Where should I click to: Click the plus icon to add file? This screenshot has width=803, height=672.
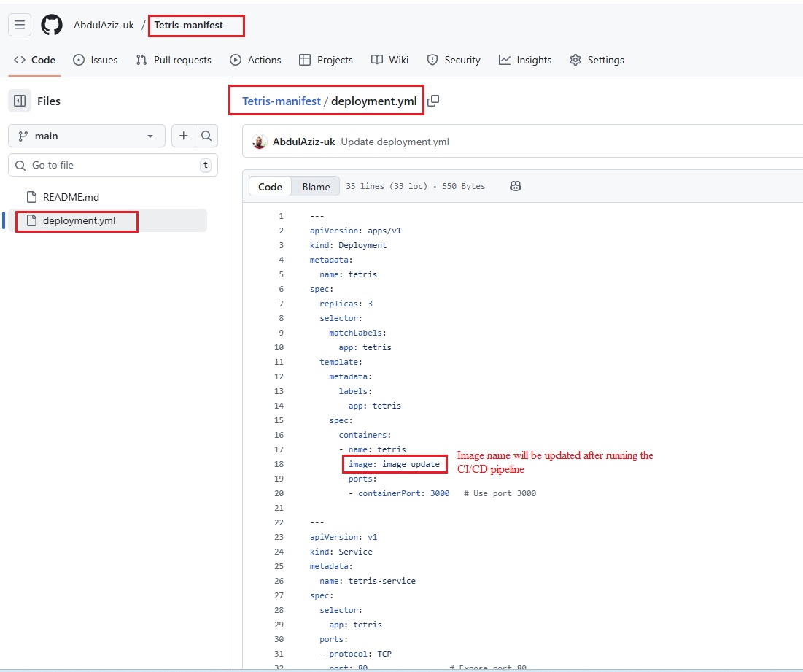[x=183, y=136]
